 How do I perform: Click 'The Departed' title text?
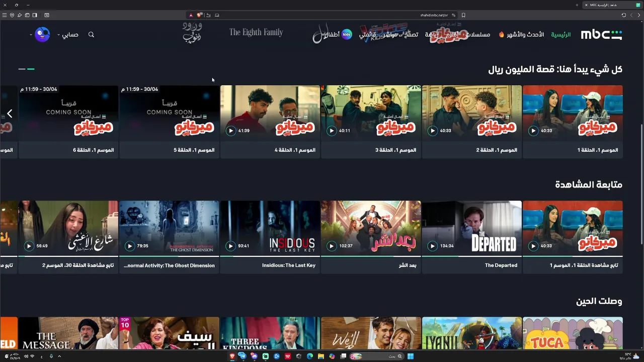point(501,265)
